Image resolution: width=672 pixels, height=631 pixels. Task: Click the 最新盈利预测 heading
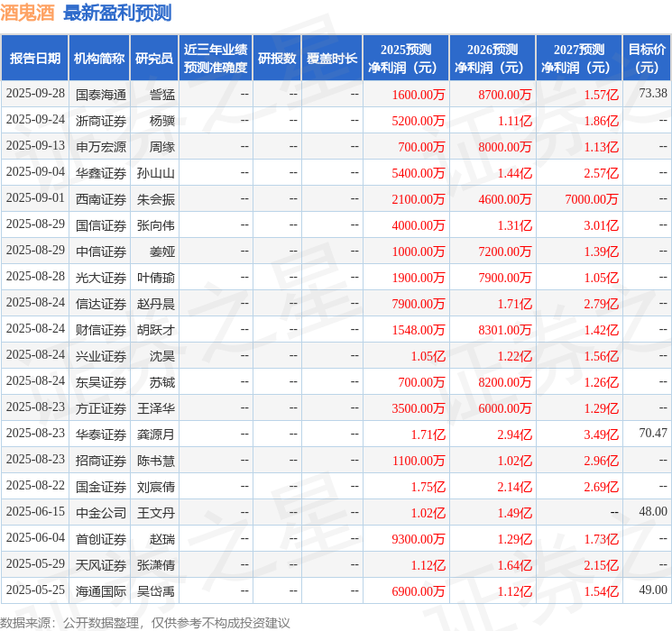coord(117,13)
